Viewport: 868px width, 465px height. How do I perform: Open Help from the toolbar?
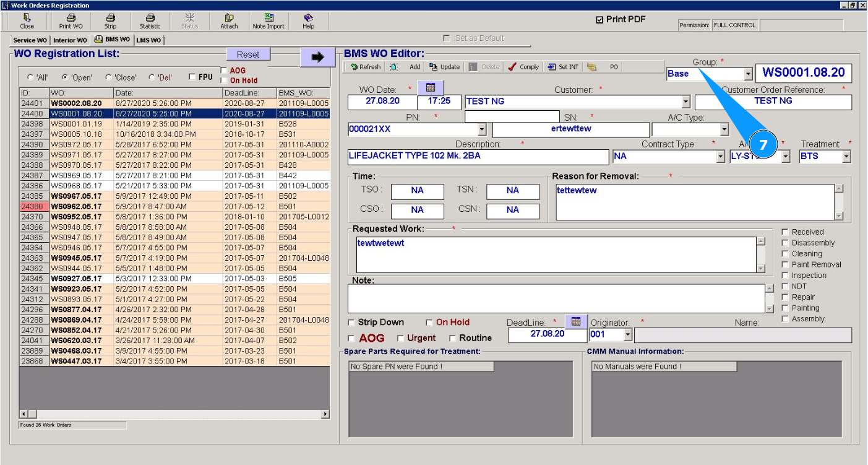308,21
